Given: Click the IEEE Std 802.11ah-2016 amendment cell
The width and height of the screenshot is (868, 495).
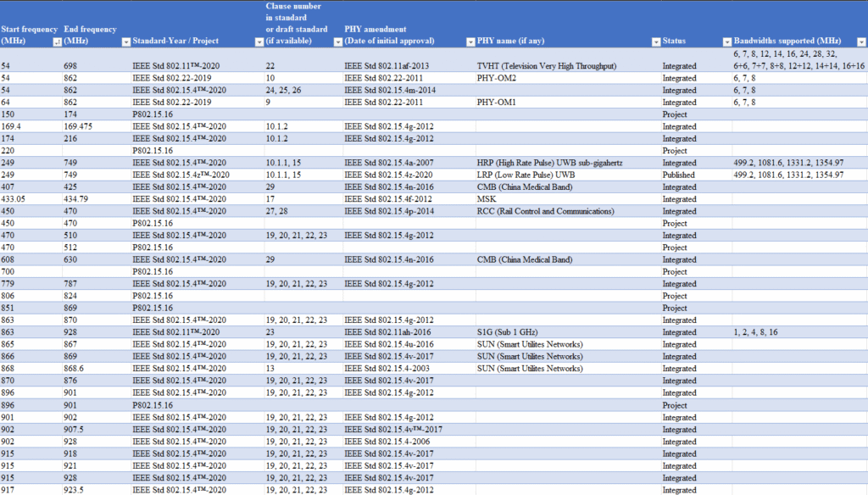Looking at the screenshot, I should point(386,332).
